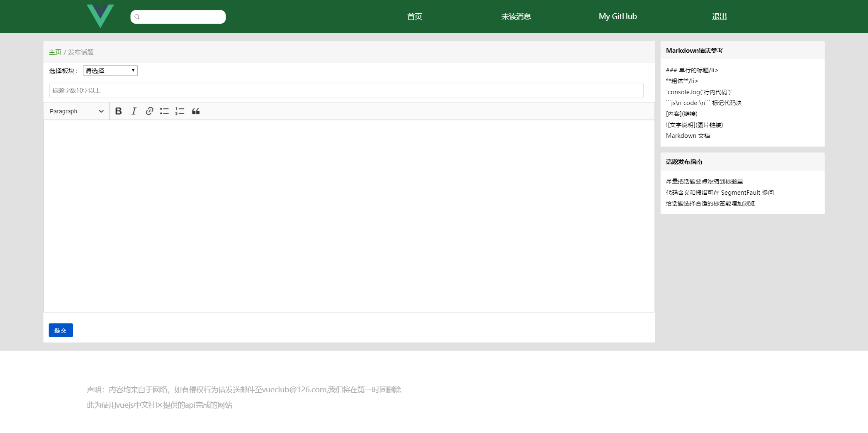Insert a block quote

tap(196, 111)
